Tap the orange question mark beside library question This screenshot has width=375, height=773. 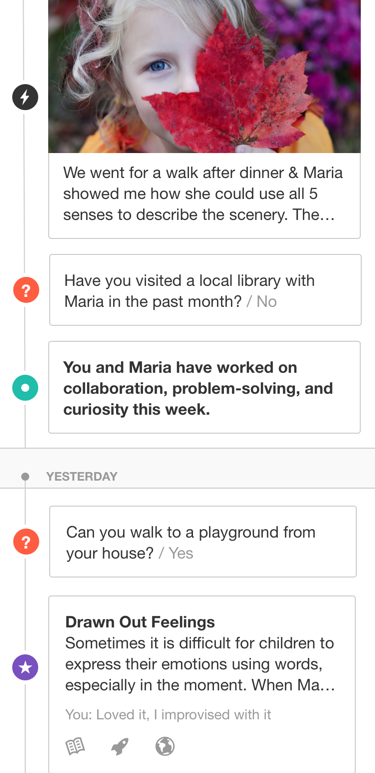(x=26, y=290)
